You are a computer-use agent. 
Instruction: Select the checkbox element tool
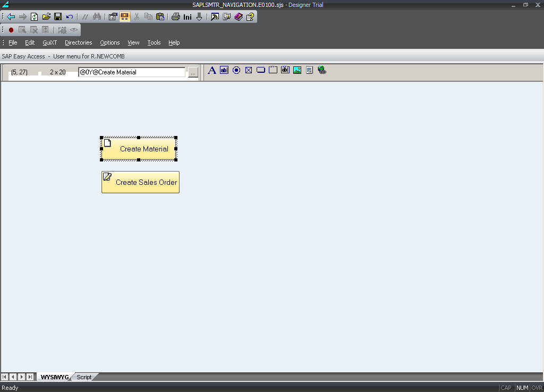249,70
